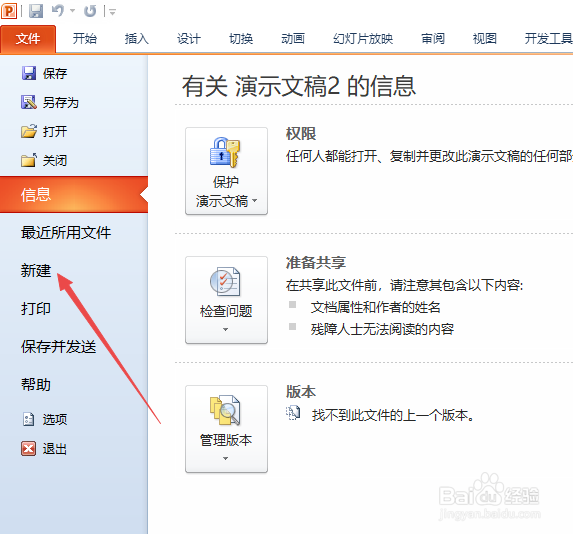This screenshot has height=534, width=573.
Task: Click the 另存为 icon in the backstage menu
Action: [x=29, y=102]
